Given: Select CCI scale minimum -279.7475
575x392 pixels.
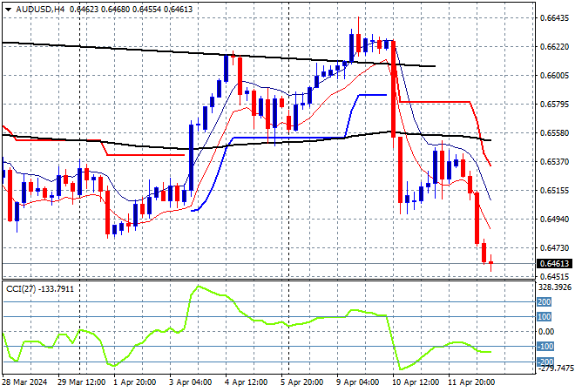Looking at the screenshot, I should click(554, 368).
